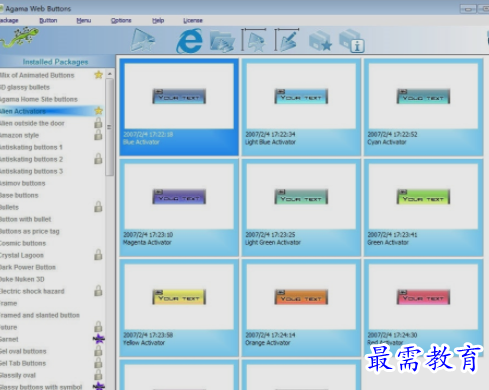Click the purple star beside Garnet
489x390 pixels.
[99, 339]
